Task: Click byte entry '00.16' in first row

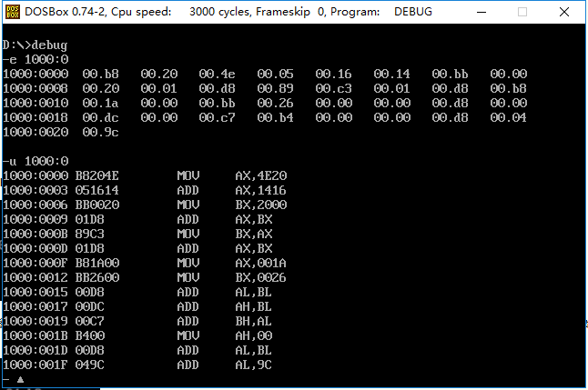Action: pyautogui.click(x=333, y=74)
